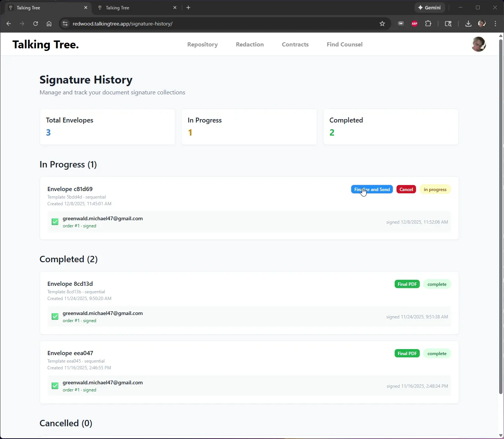Select the 'Envelope 8cd13d' title

pos(70,284)
